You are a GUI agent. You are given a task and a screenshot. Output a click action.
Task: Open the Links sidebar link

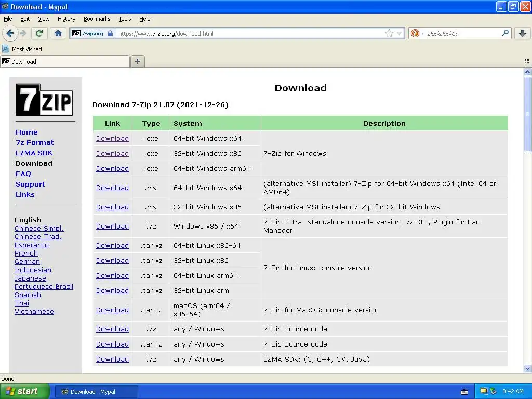(25, 195)
